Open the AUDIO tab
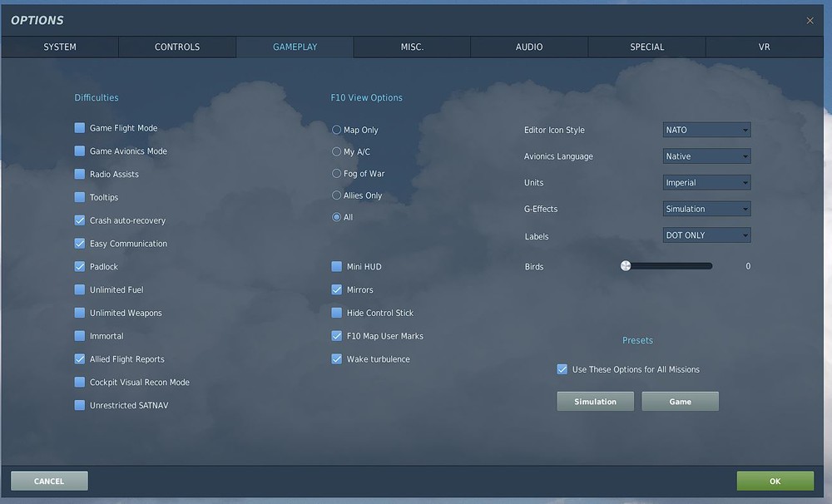 tap(529, 47)
